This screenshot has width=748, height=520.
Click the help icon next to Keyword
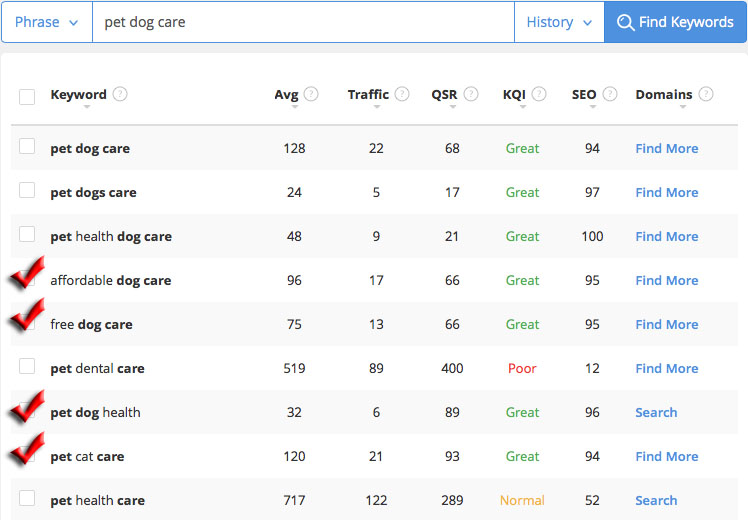[120, 94]
